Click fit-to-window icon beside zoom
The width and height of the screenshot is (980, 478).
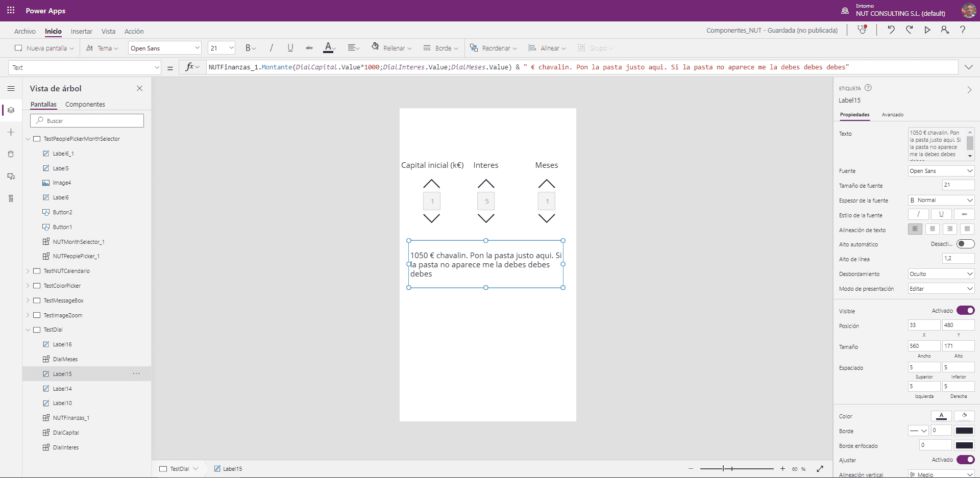[x=820, y=469]
